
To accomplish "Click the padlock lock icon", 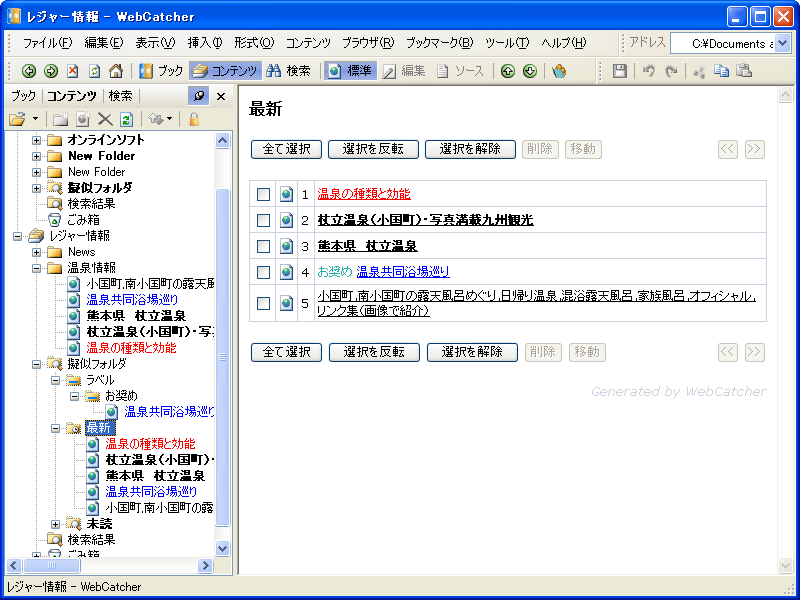I will [193, 119].
